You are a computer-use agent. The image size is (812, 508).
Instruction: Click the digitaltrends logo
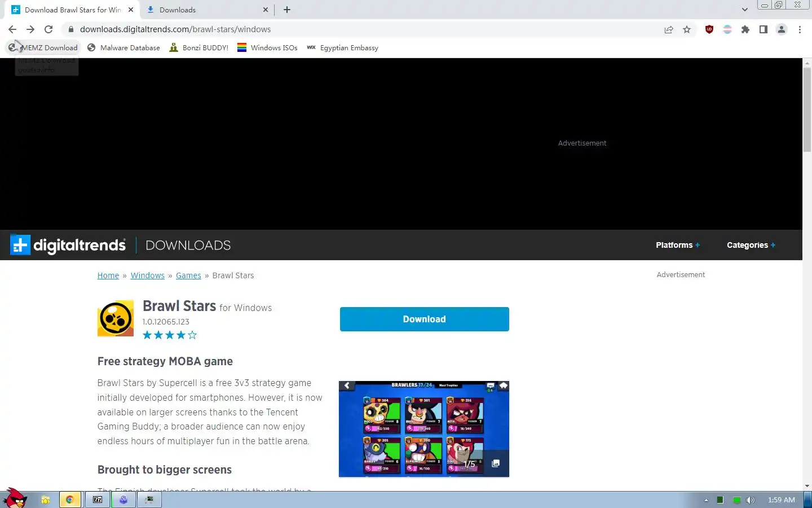[x=68, y=245]
